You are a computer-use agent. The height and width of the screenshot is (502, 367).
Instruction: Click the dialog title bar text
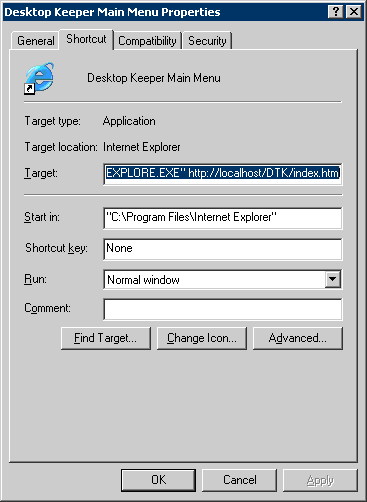click(x=112, y=12)
